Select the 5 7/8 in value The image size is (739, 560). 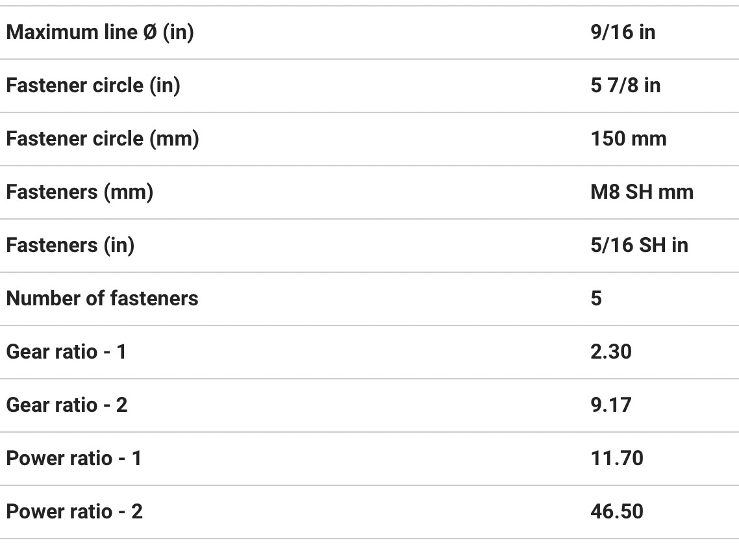tap(625, 86)
